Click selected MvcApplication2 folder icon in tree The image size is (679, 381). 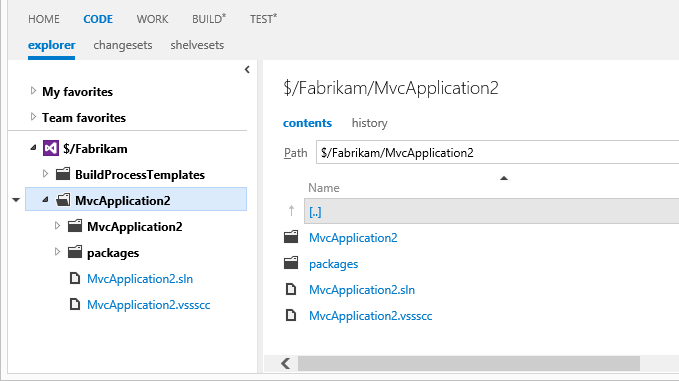coord(63,200)
